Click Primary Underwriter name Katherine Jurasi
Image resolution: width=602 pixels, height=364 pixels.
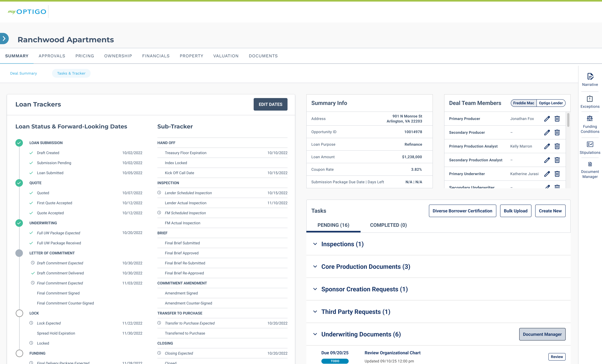(524, 174)
